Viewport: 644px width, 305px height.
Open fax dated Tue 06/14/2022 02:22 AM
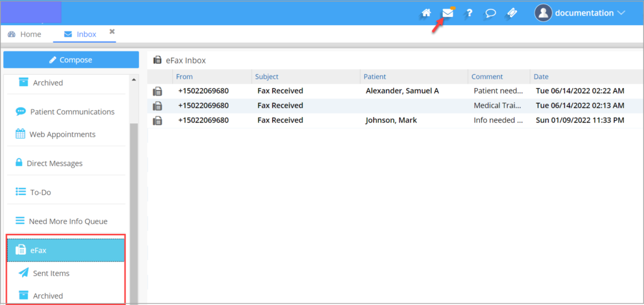[580, 91]
